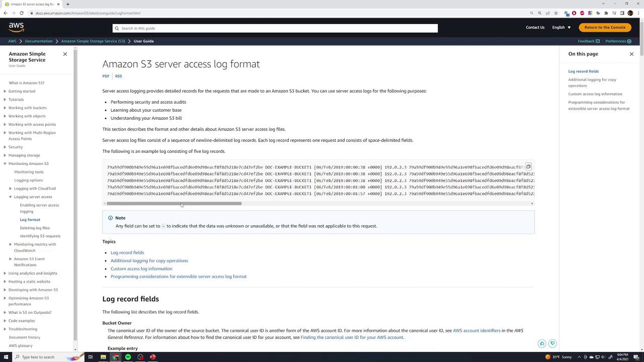Expand Working with objects in sidebar
The image size is (644, 362).
pyautogui.click(x=5, y=116)
